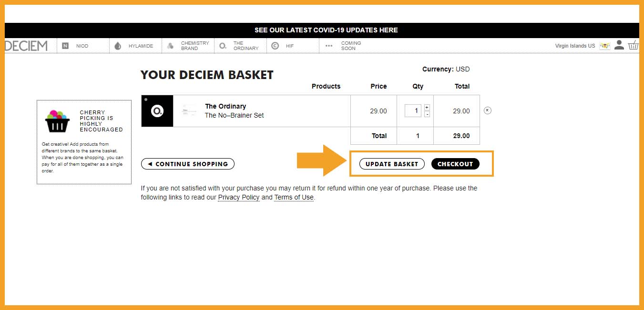Image resolution: width=644 pixels, height=310 pixels.
Task: Select Virgin Islands US region selector
Action: click(x=575, y=46)
